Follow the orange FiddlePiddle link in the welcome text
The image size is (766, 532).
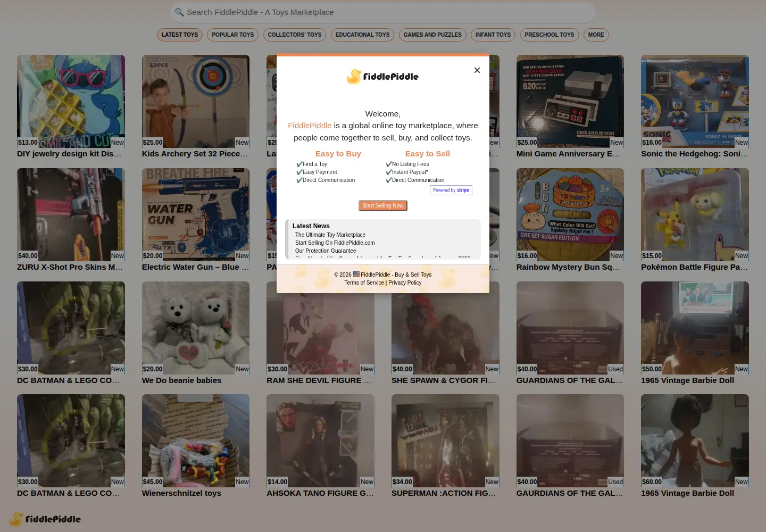tap(310, 126)
